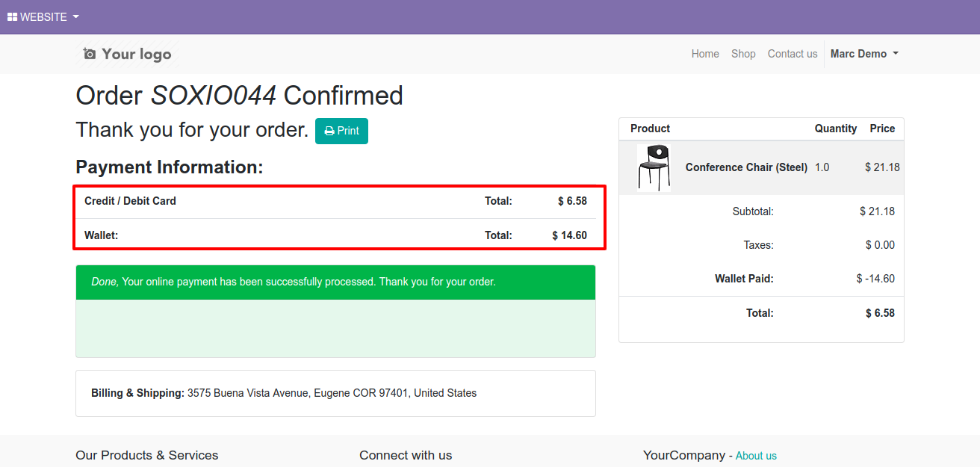The width and height of the screenshot is (980, 467).
Task: Select the Conference Chair (Steel) product name
Action: point(746,167)
